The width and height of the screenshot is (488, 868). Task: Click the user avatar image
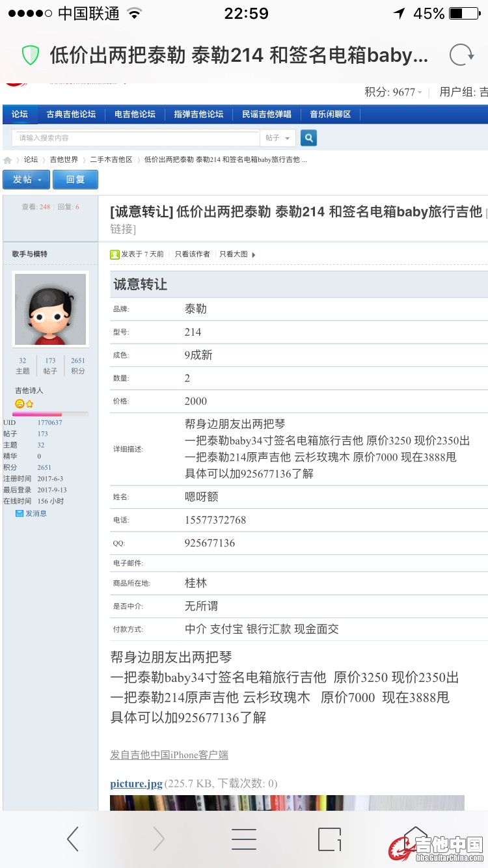click(51, 309)
